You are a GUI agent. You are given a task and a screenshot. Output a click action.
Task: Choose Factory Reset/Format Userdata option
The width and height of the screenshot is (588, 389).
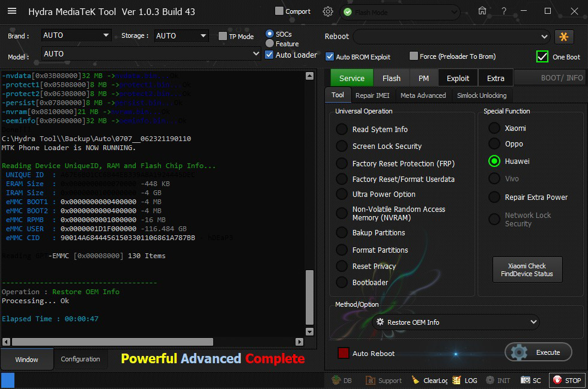(342, 179)
